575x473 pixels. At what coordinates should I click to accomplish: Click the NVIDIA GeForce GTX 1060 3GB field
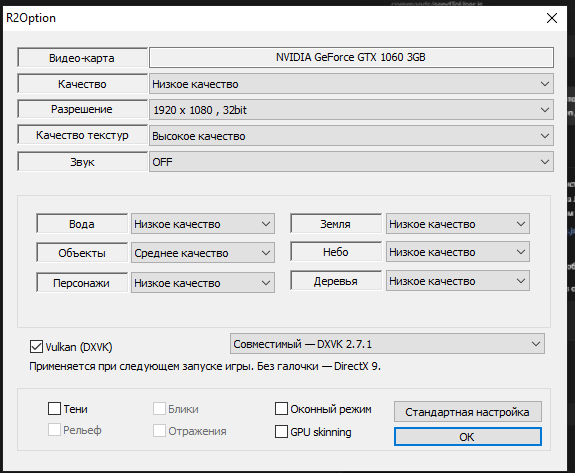pos(351,57)
